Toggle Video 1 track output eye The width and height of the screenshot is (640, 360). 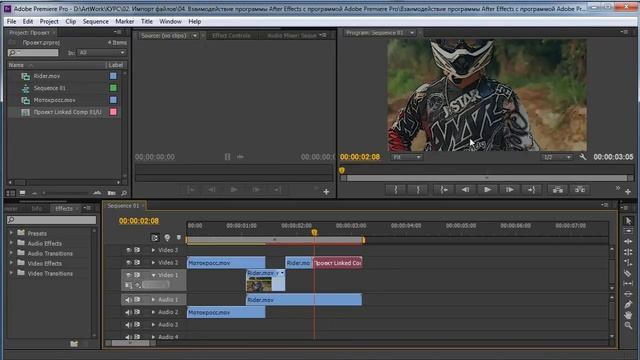click(x=129, y=275)
